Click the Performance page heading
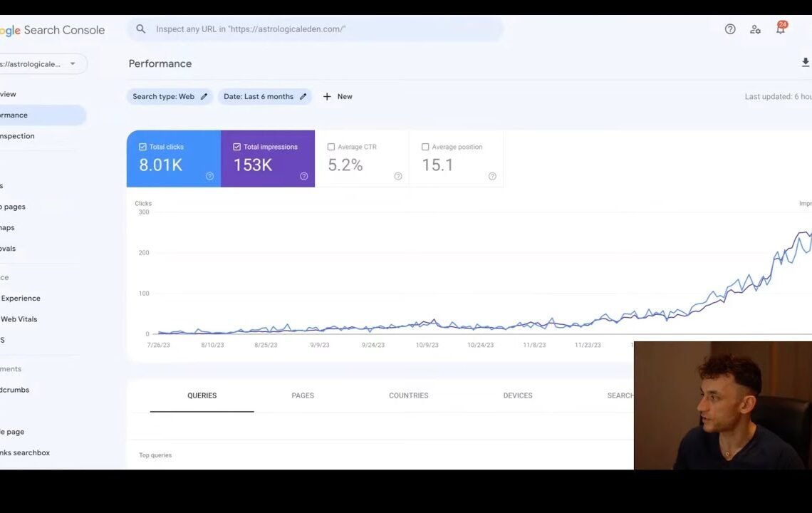Viewport: 812px width, 513px height. (160, 63)
